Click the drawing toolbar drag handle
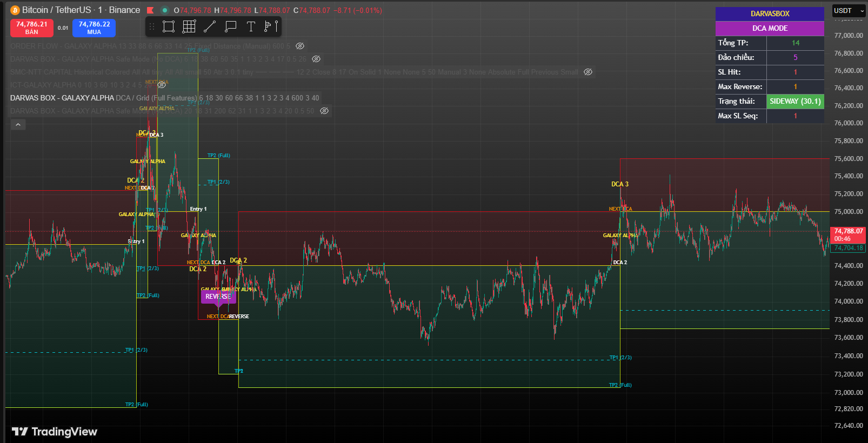The image size is (868, 443). 152,26
